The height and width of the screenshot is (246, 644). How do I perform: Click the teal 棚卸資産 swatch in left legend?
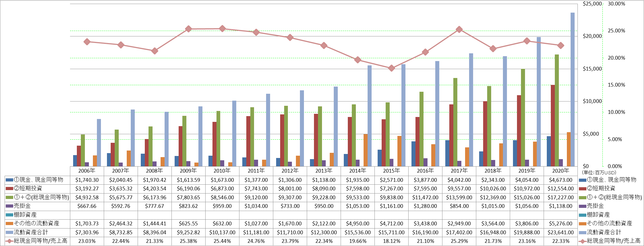(x=9, y=215)
